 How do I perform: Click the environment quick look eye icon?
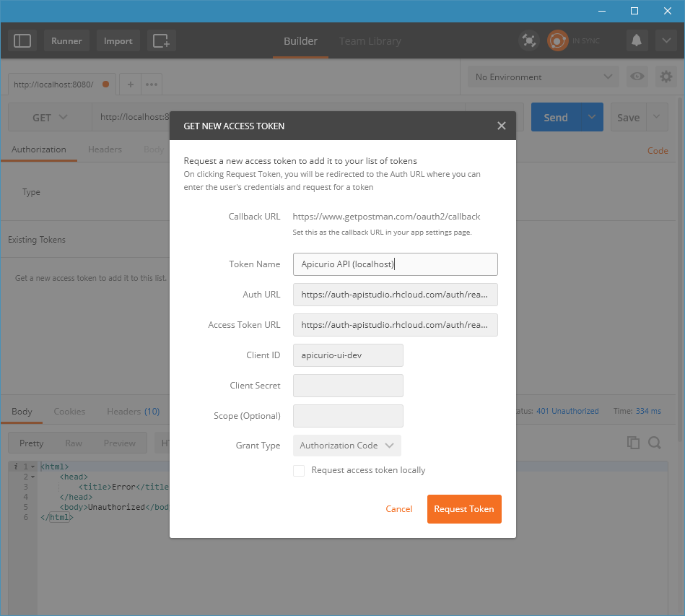(637, 77)
